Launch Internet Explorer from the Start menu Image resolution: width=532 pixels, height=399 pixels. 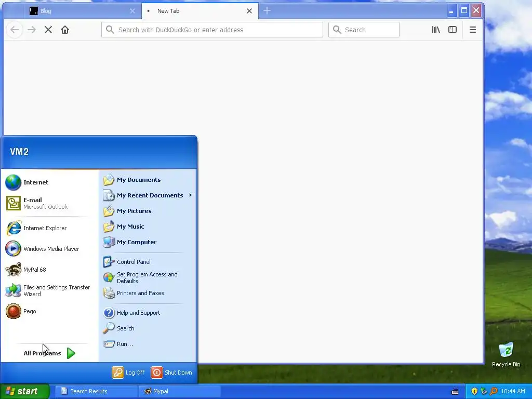49,228
